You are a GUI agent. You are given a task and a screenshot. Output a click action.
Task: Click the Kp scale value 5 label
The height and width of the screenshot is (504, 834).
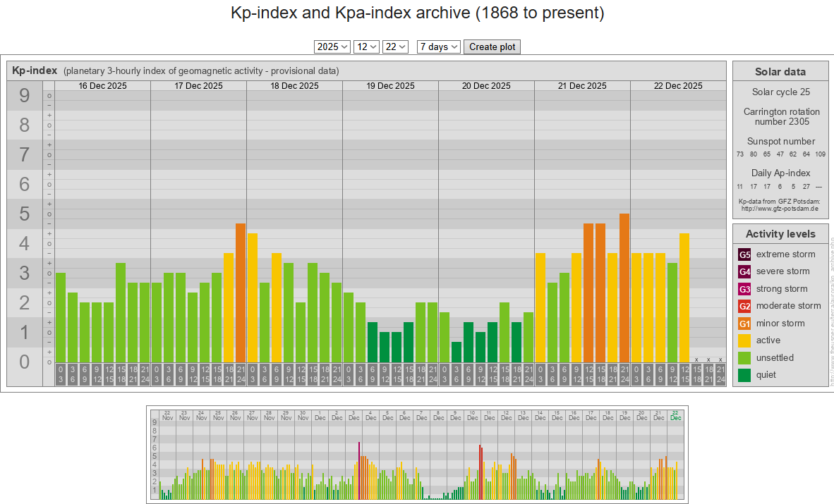25,214
